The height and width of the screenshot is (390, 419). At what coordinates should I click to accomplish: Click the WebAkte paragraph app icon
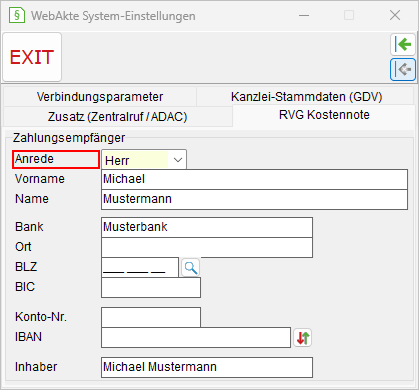pos(17,15)
